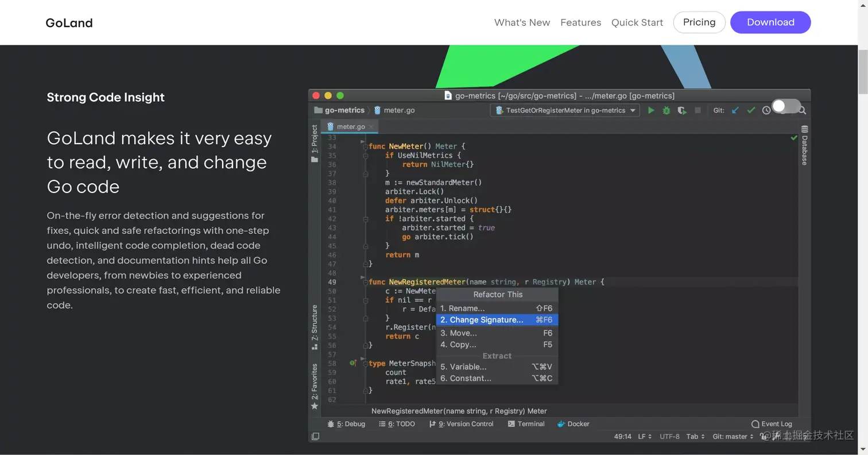Open the TestGetOrRegisterMeter run configuration dropdown

[x=565, y=110]
